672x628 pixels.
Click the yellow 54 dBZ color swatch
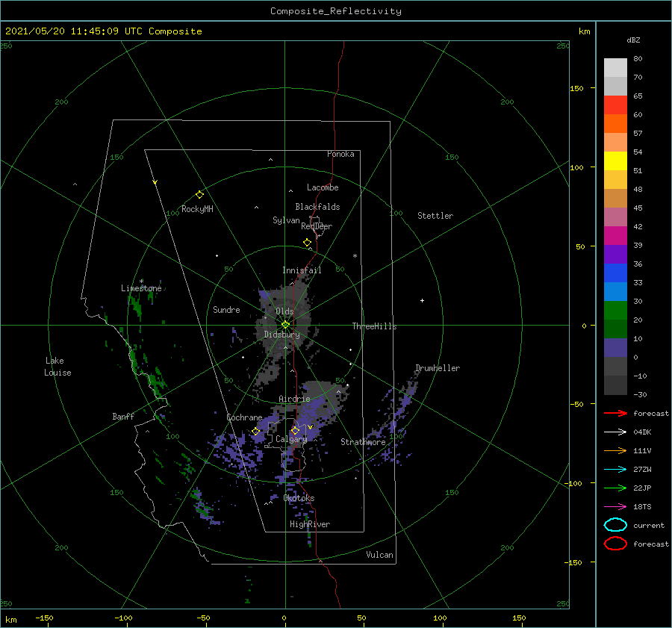615,161
